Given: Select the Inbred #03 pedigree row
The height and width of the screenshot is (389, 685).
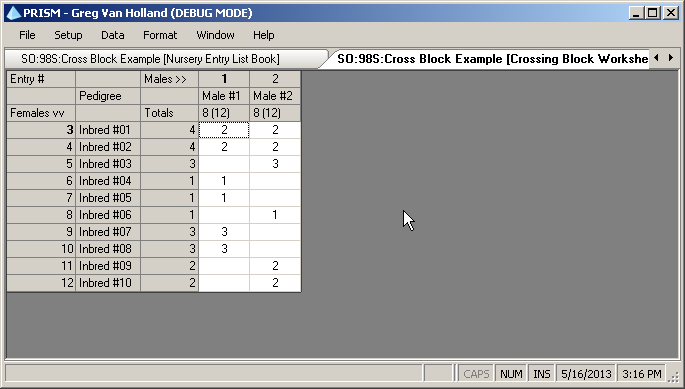Looking at the screenshot, I should pyautogui.click(x=108, y=164).
